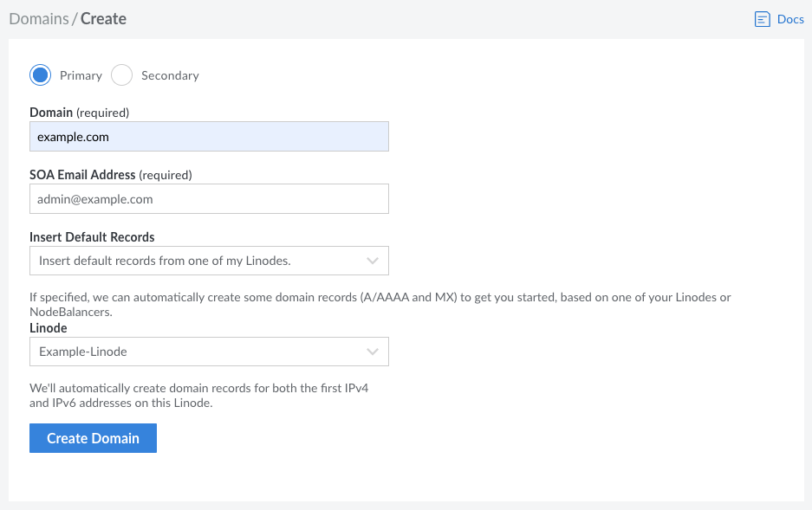Click the Domain input containing example.com
This screenshot has width=812, height=510.
[x=208, y=136]
